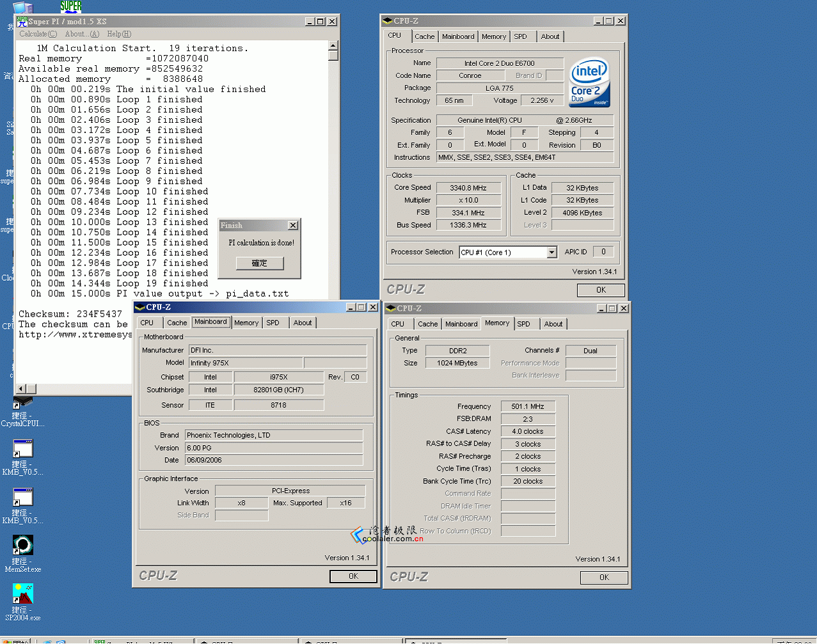Click the title bar icon of the CPU-Z Memory window
This screenshot has width=817, height=644.
tap(391, 308)
